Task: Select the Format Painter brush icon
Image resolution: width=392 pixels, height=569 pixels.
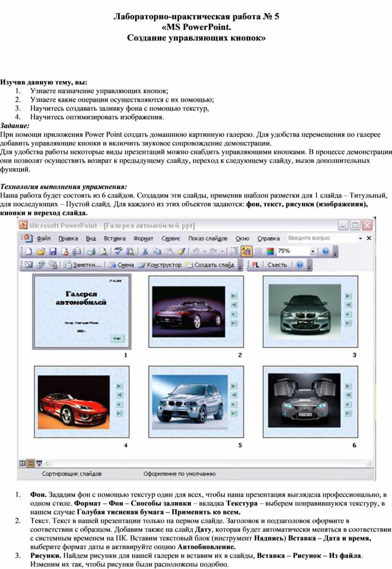Action: point(182,251)
